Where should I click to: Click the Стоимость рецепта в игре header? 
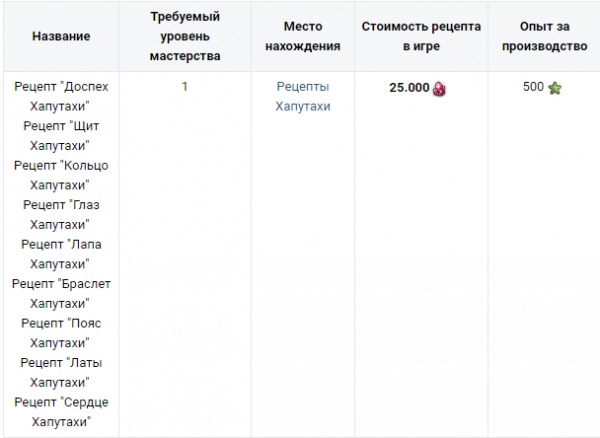[x=419, y=37]
